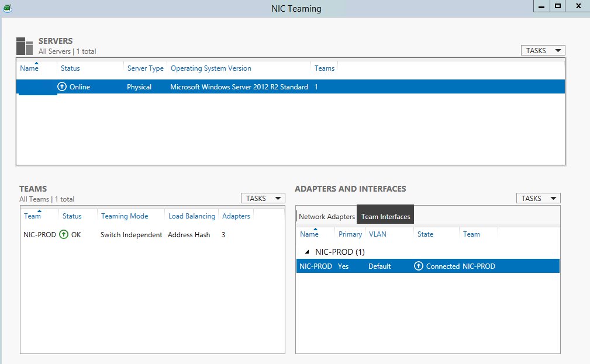This screenshot has height=364, width=590.
Task: Sort teams list by Team column
Action: pos(32,216)
